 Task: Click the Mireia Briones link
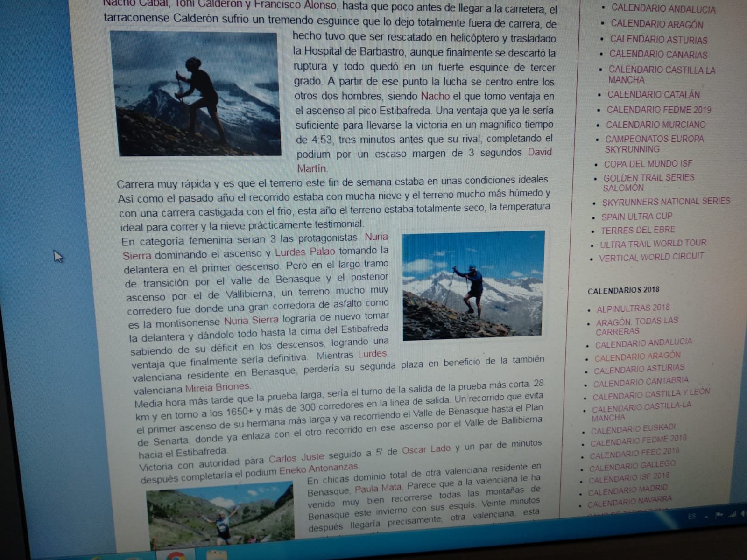tap(218, 387)
